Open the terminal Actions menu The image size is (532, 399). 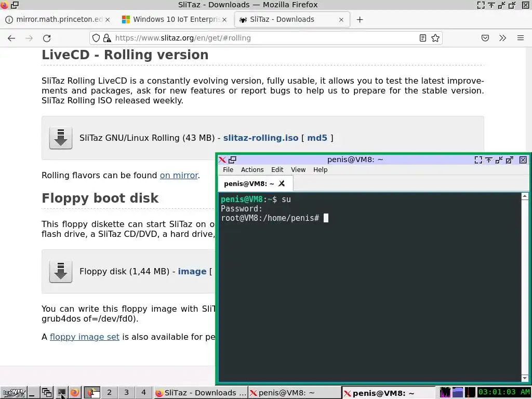point(252,170)
